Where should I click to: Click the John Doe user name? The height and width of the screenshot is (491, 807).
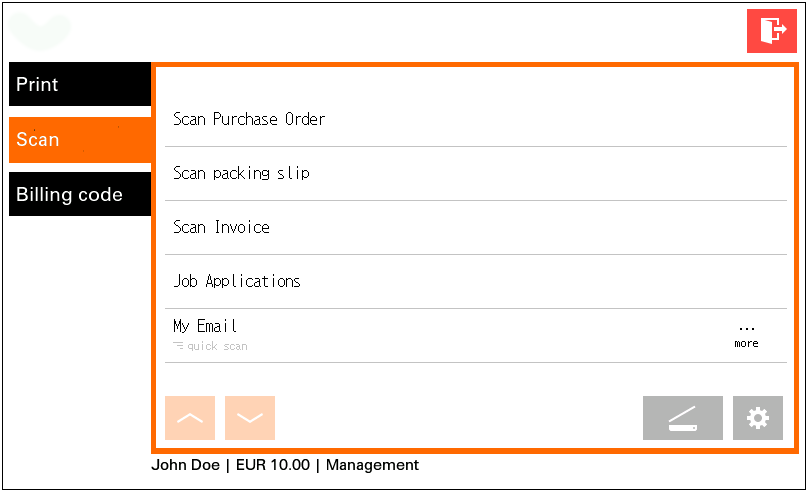[x=185, y=465]
